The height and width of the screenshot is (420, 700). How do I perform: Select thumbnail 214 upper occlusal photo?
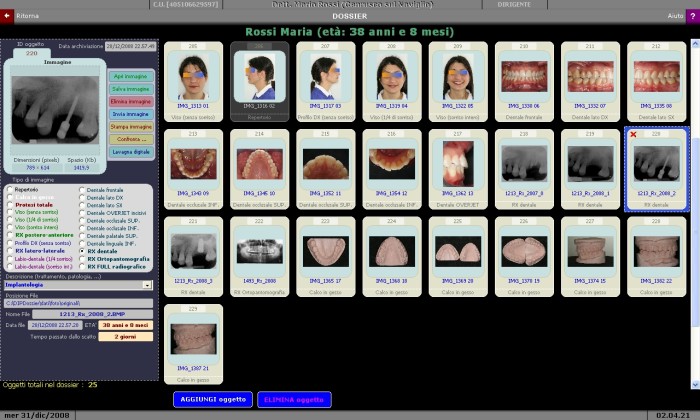(x=259, y=169)
